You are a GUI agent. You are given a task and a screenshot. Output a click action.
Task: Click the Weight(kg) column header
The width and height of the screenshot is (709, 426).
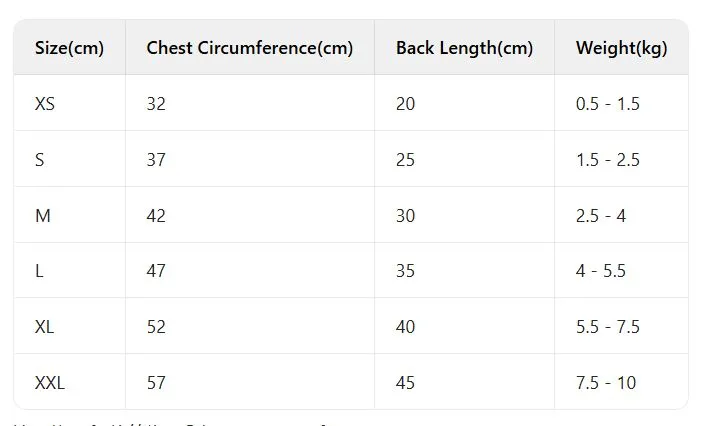pyautogui.click(x=621, y=48)
